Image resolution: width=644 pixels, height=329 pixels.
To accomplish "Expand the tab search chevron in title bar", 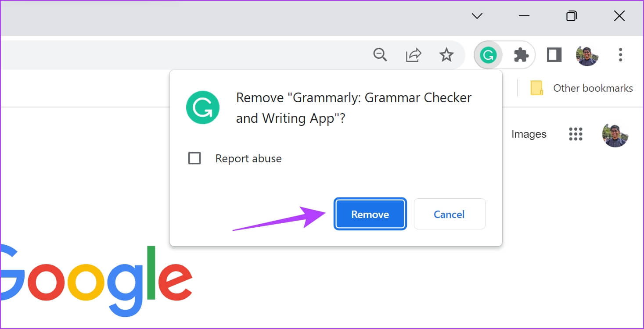I will [477, 16].
